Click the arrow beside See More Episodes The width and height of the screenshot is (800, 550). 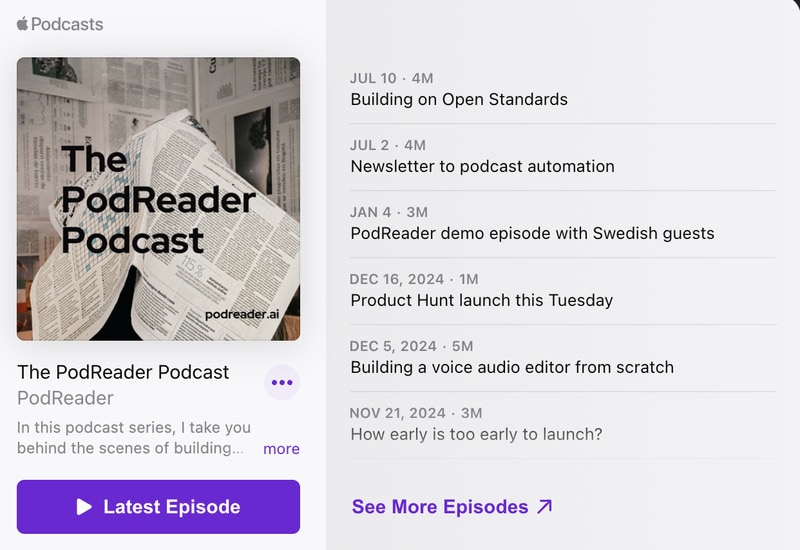[x=544, y=507]
